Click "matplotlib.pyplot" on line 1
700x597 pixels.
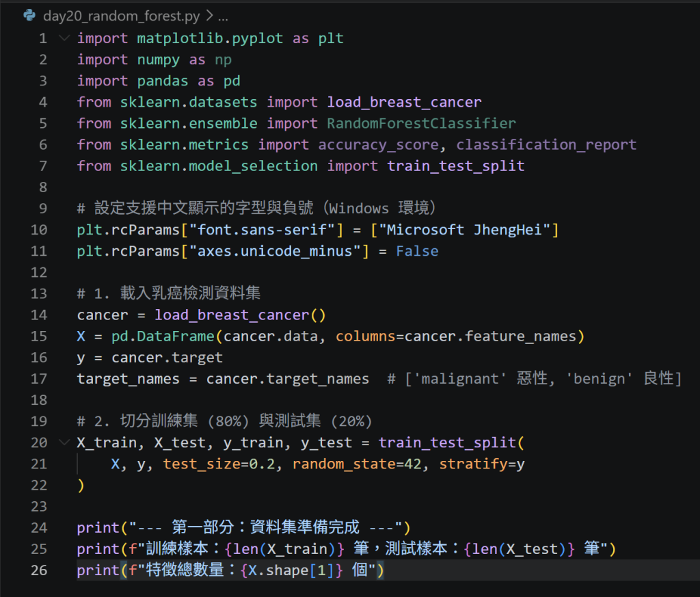tap(210, 38)
